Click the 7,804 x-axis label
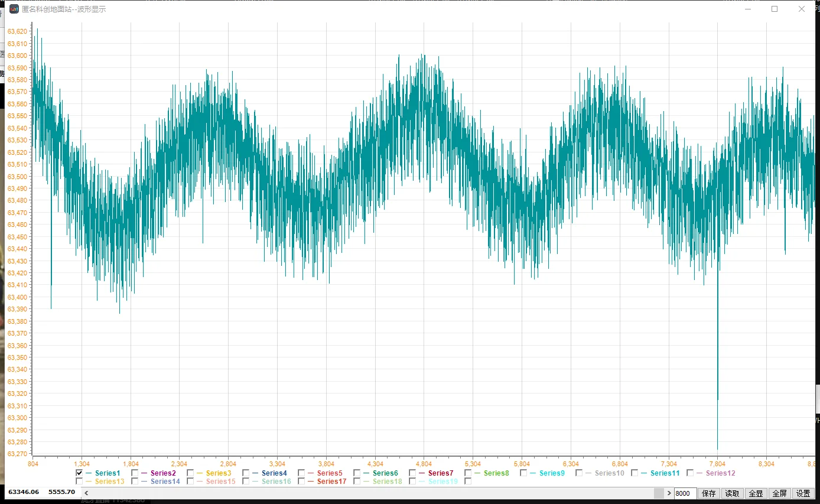Screen dimensions: 820x504 717,464
